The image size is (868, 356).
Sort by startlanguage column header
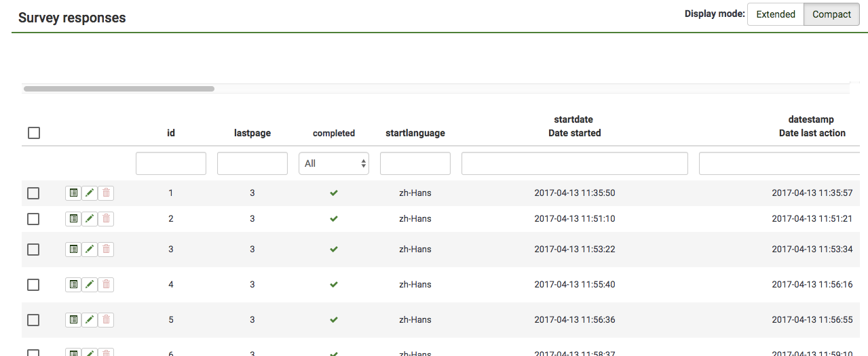tap(415, 134)
